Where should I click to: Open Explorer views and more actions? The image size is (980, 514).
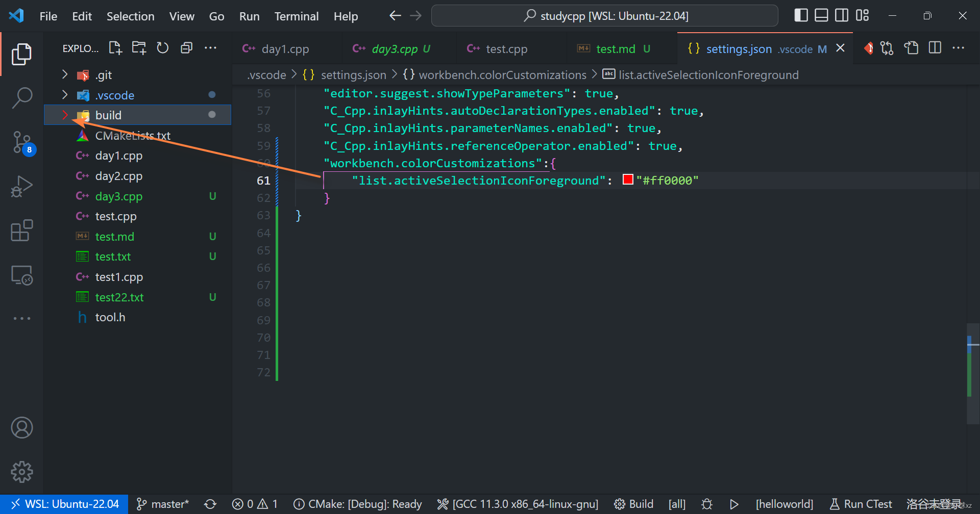tap(210, 48)
